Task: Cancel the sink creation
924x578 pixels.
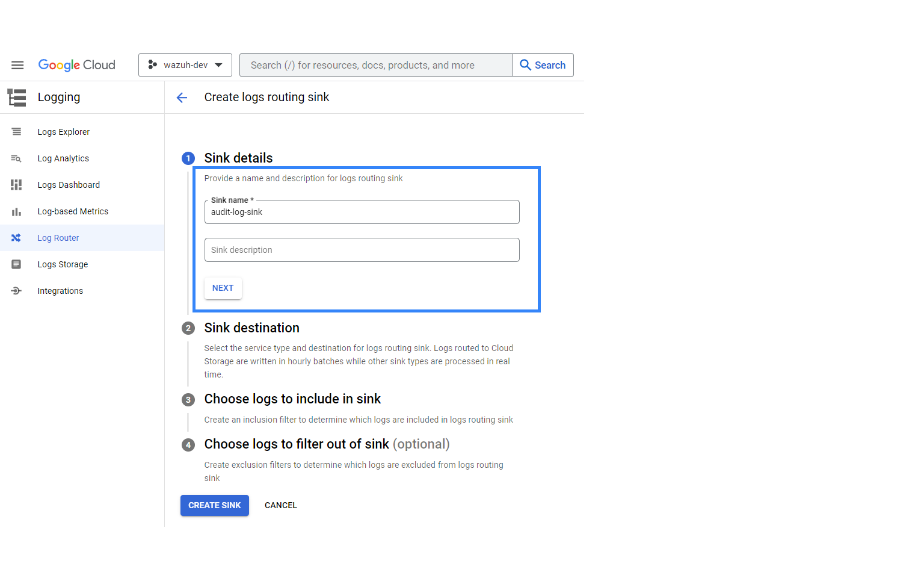Action: (x=281, y=506)
